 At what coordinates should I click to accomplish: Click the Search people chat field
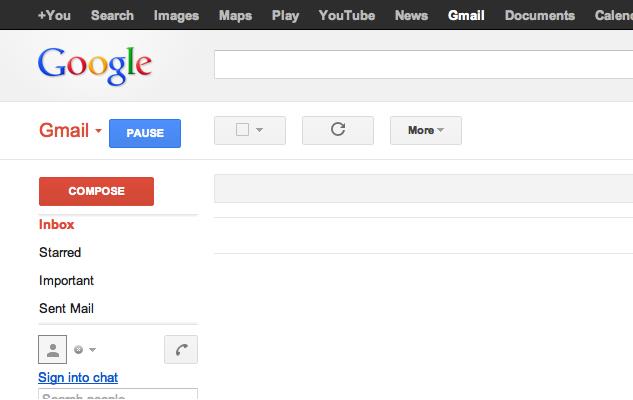click(x=118, y=394)
